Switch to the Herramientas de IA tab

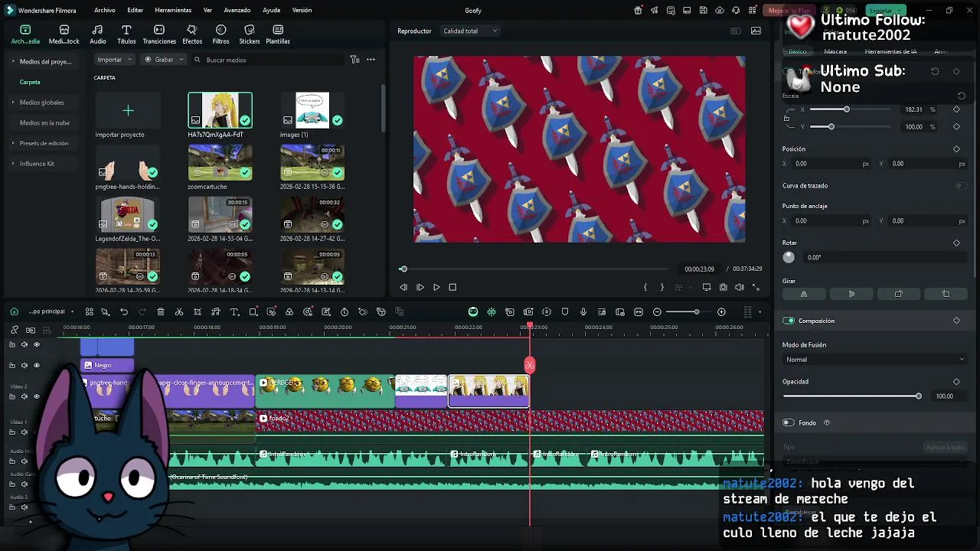(890, 51)
